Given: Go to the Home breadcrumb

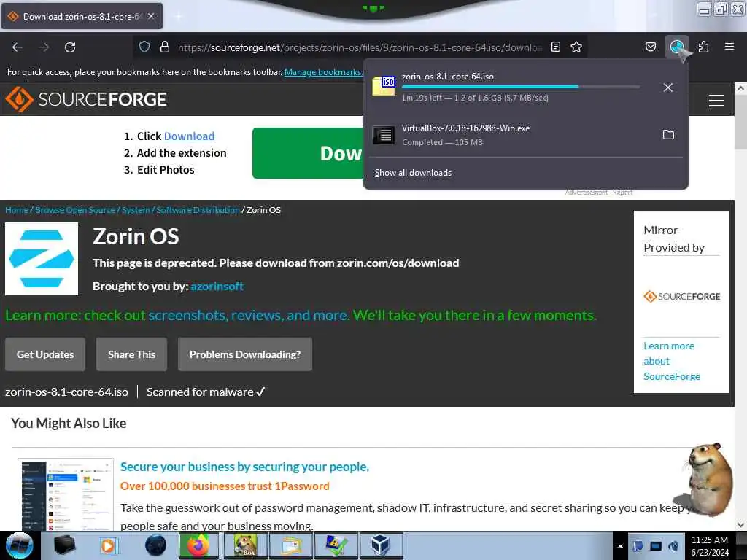Looking at the screenshot, I should click(17, 210).
